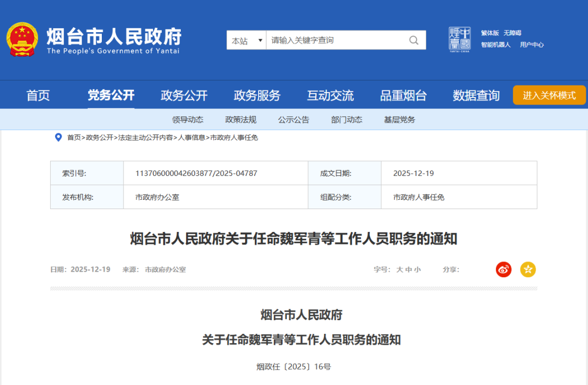This screenshot has height=385, width=588.
Task: Share to QQ Zone star icon
Action: tap(528, 269)
